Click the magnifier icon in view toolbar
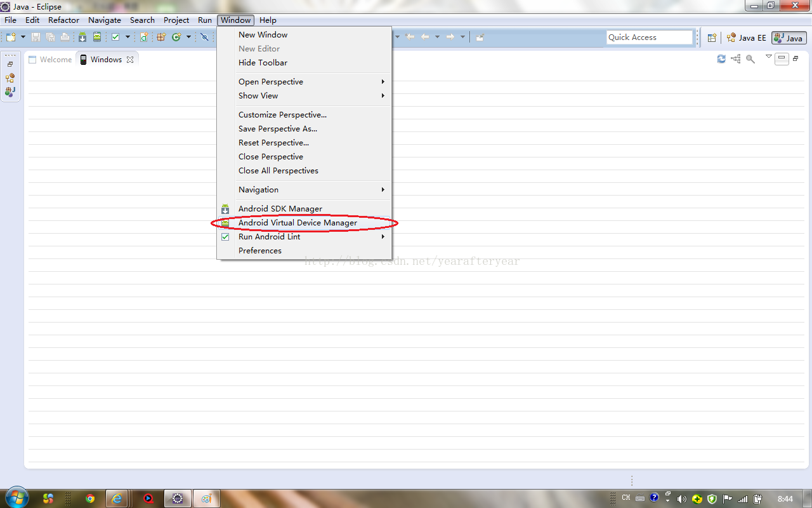 (750, 59)
